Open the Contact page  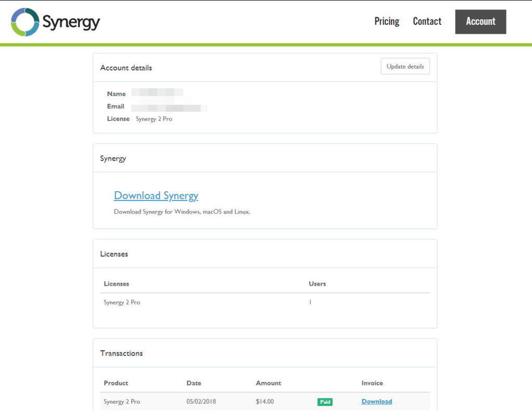(x=427, y=21)
